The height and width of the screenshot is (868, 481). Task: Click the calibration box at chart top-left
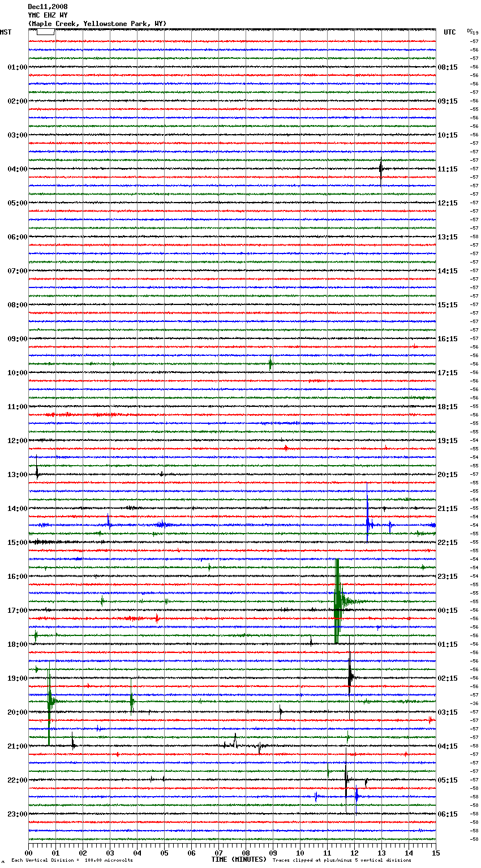coord(45,32)
